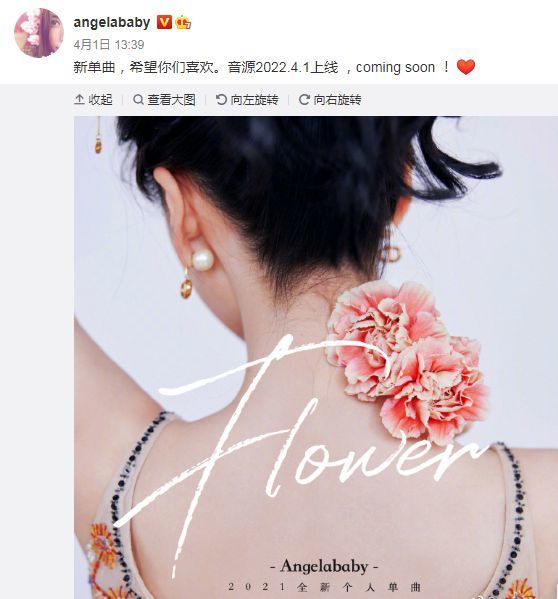Collapse the image with 收起
Screen dimensions: 558x599
[x=93, y=100]
